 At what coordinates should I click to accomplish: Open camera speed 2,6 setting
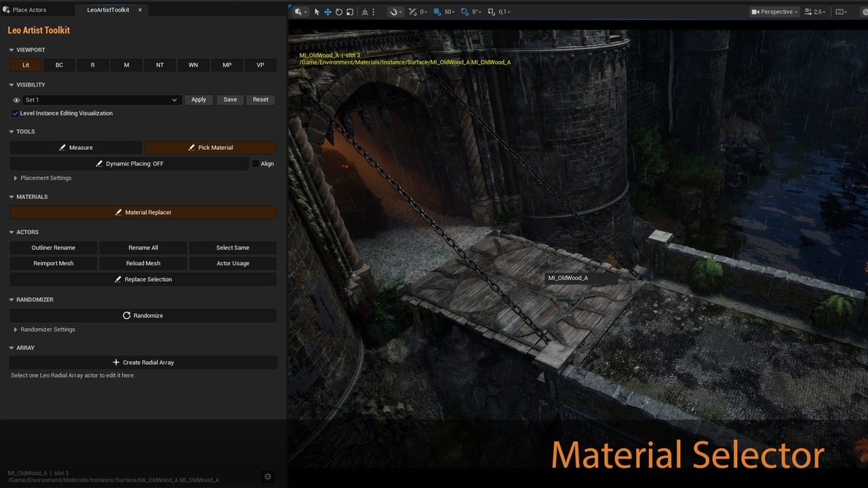click(x=816, y=12)
